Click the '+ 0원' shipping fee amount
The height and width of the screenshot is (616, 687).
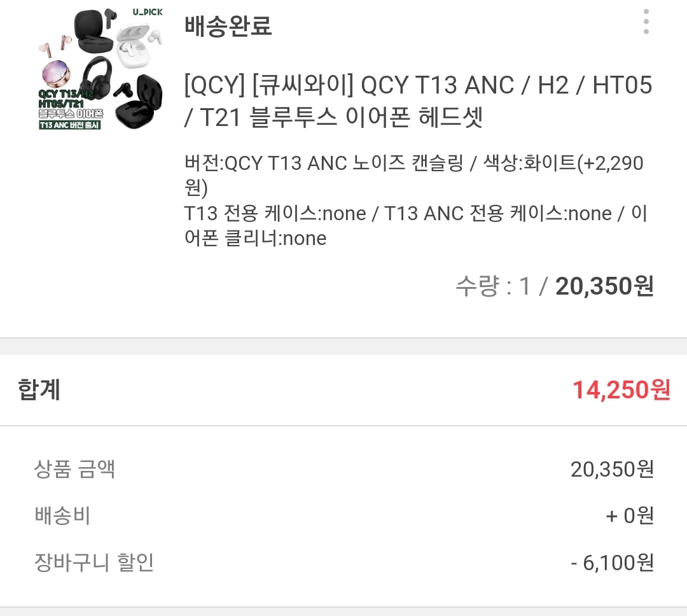629,515
